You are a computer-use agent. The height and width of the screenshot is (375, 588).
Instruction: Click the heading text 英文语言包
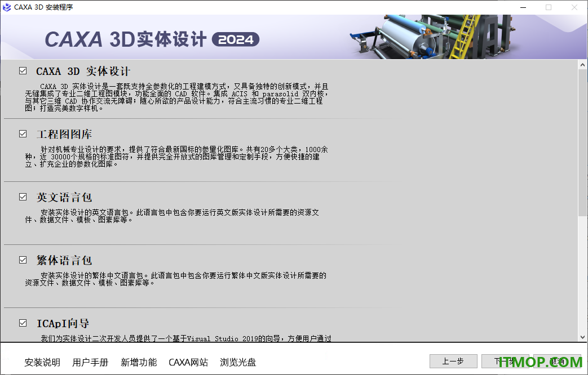[x=64, y=197]
